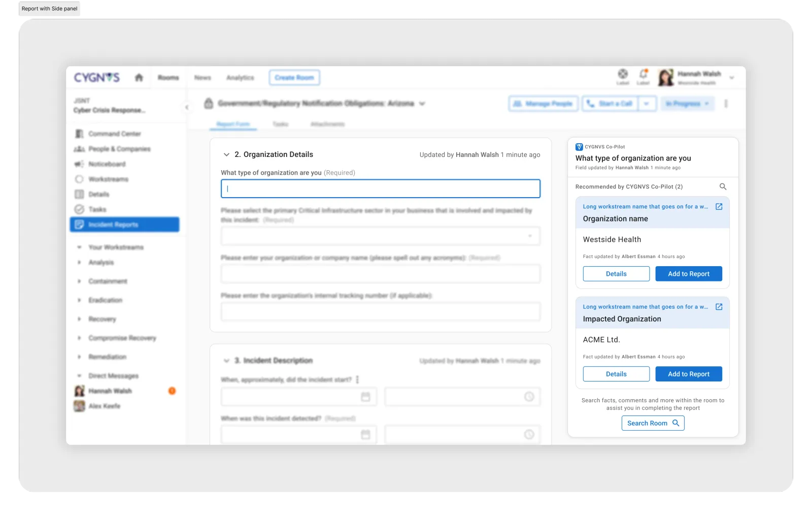Open Alex Keefe direct message

coord(104,406)
